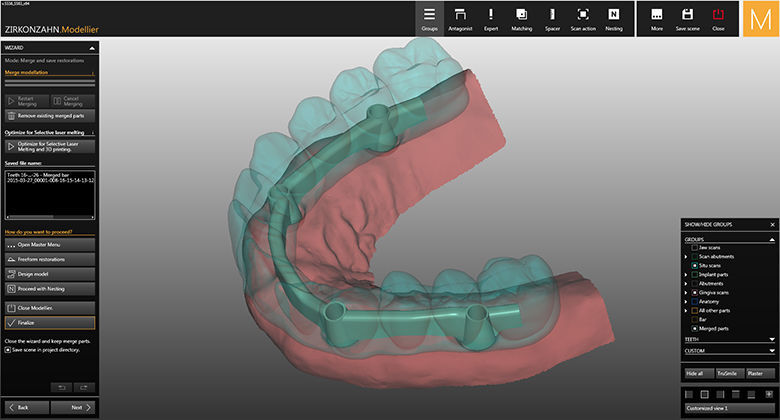
Task: Choose Close Modellier option
Action: [x=50, y=308]
